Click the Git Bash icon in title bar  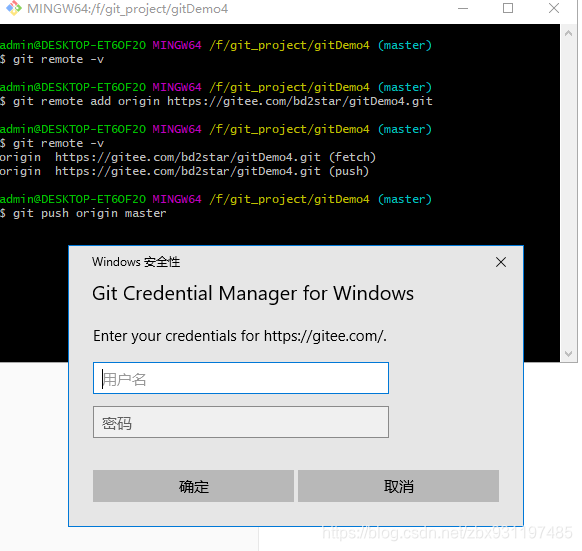(x=14, y=8)
